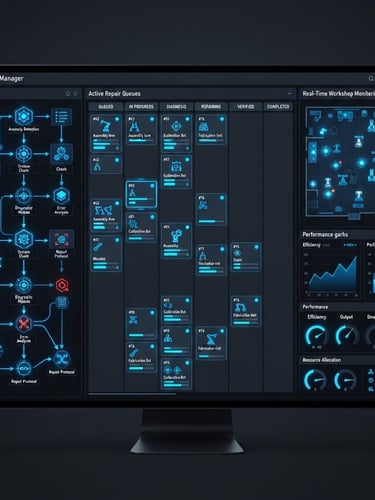Open the Queued card showing two robot arms

point(106,216)
